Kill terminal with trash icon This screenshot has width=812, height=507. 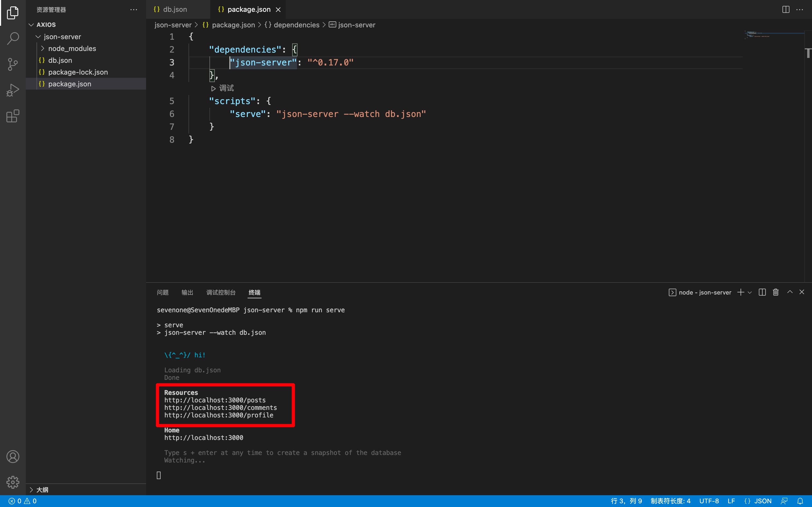coord(775,292)
